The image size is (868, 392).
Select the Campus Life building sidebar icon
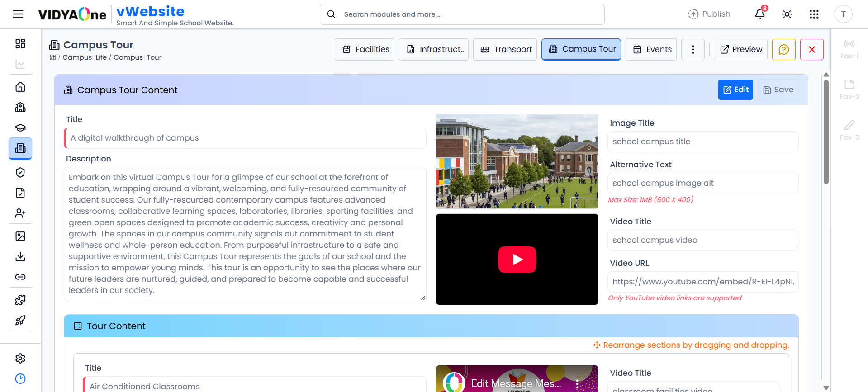coord(20,148)
